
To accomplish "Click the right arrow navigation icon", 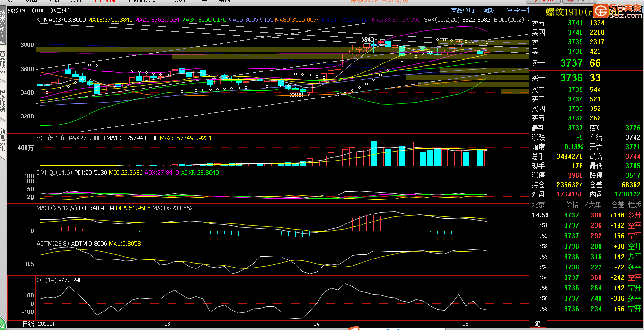I will click(516, 10).
